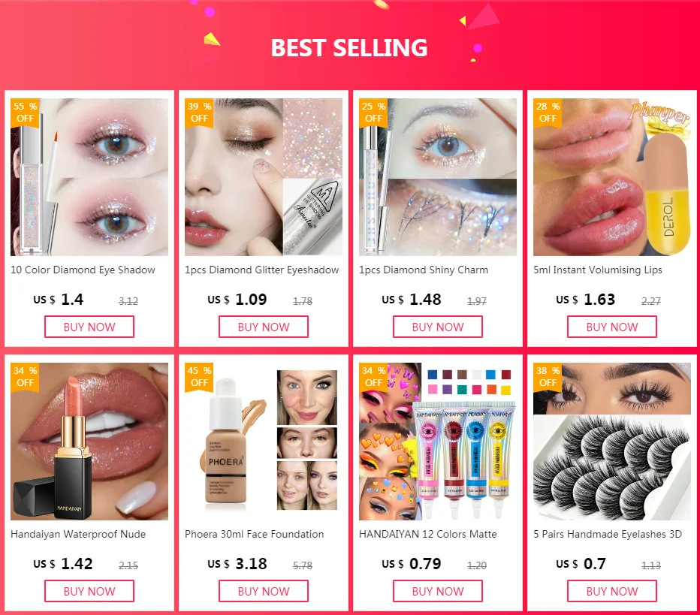700x615 pixels.
Task: Open the 5 Pairs Handmade Eyelashes image
Action: (612, 442)
